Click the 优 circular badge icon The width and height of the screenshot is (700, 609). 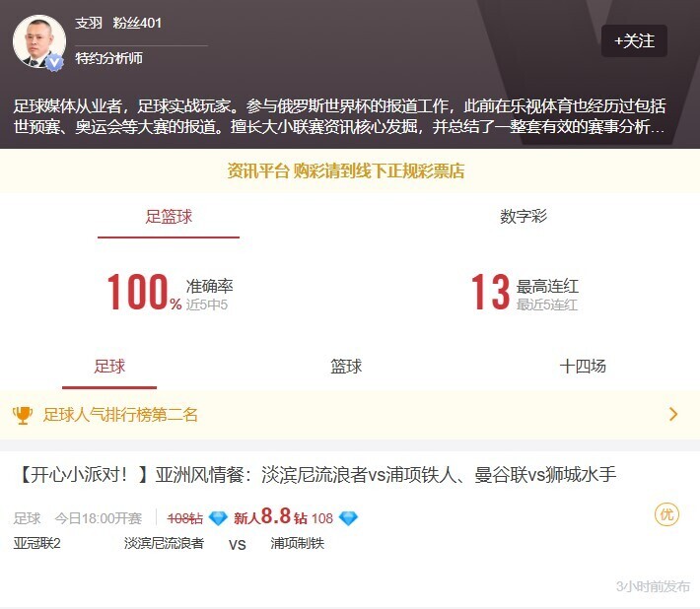[x=666, y=514]
